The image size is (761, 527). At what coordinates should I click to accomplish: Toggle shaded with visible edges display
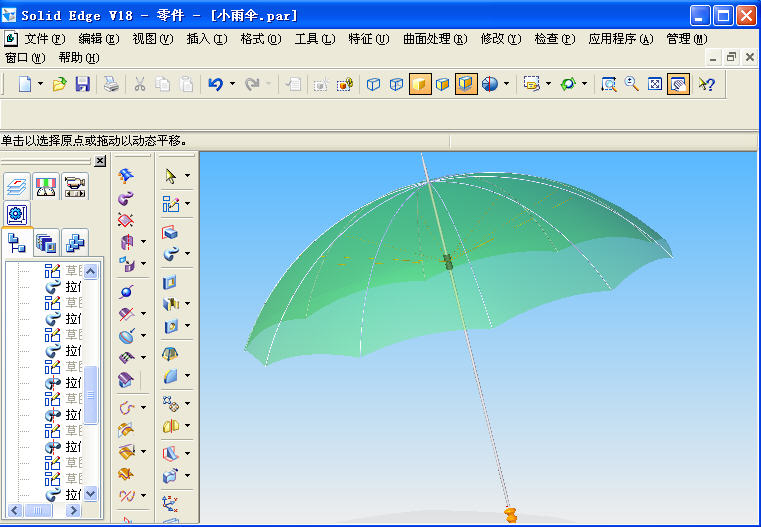click(x=442, y=84)
